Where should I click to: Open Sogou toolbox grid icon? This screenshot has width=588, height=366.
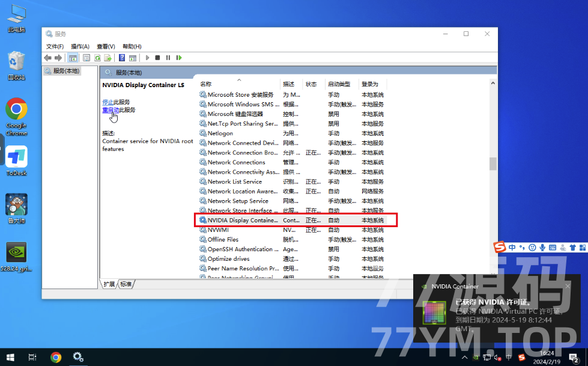pyautogui.click(x=583, y=248)
